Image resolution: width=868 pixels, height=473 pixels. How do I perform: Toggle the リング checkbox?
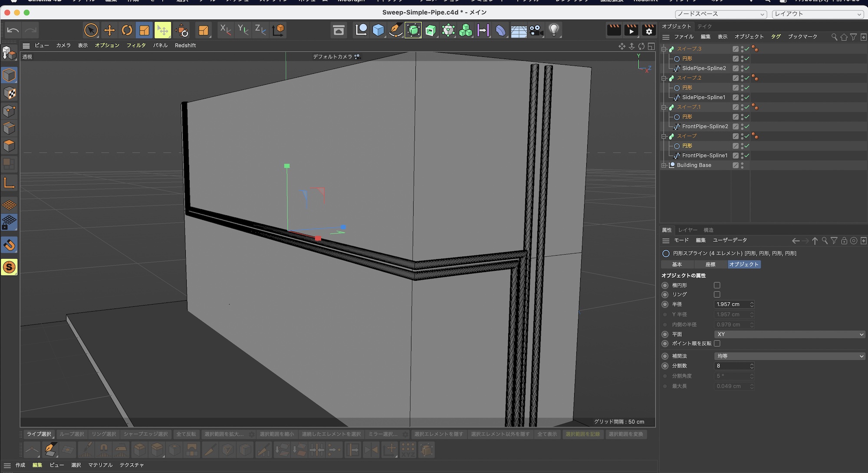717,295
